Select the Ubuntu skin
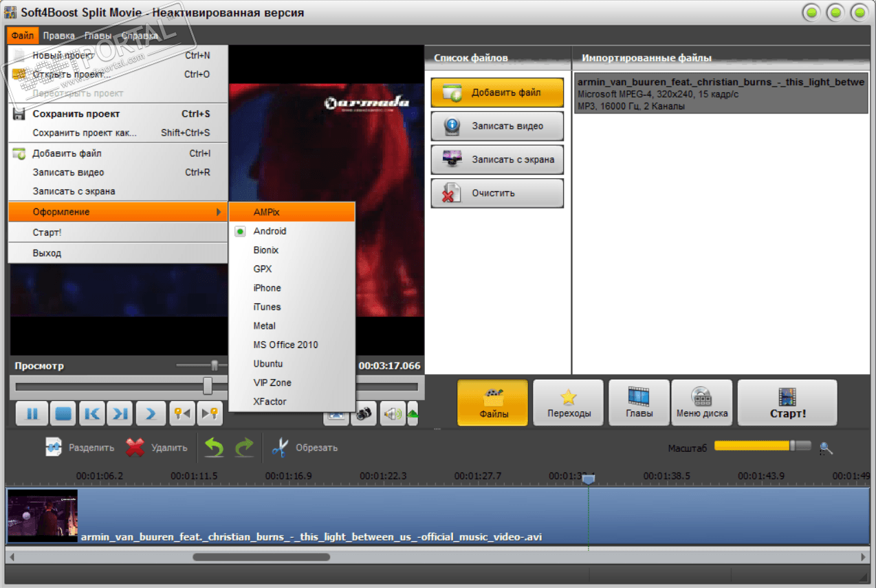The width and height of the screenshot is (876, 588). (292, 364)
